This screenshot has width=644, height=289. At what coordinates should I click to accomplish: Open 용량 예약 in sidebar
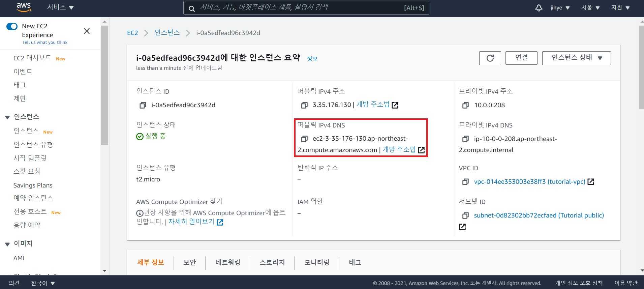tap(27, 225)
